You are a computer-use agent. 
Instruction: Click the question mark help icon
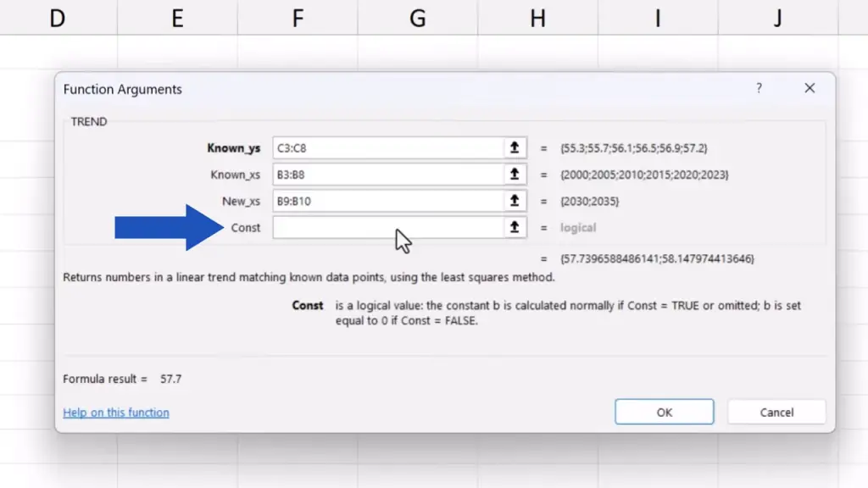(759, 88)
